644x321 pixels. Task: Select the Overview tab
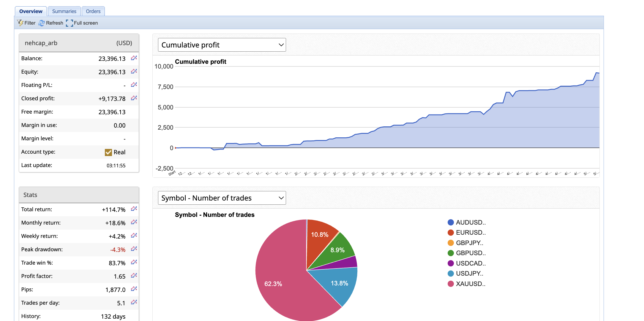(x=31, y=11)
